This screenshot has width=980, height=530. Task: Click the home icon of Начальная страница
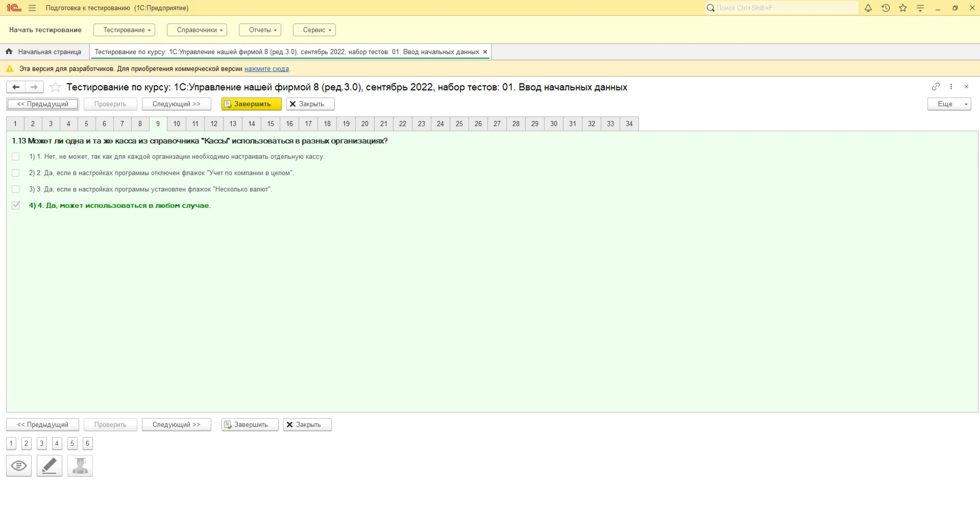[x=9, y=52]
